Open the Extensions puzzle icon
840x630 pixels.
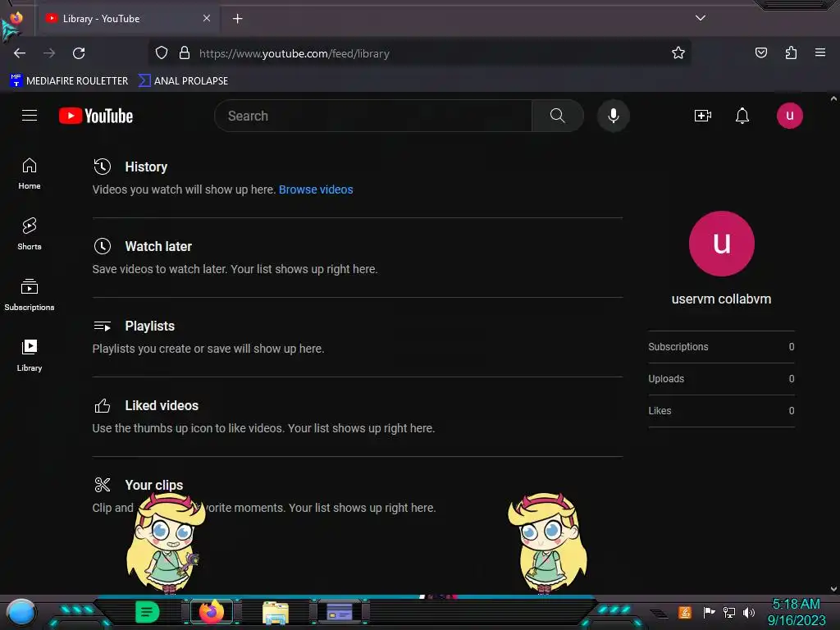click(x=791, y=53)
